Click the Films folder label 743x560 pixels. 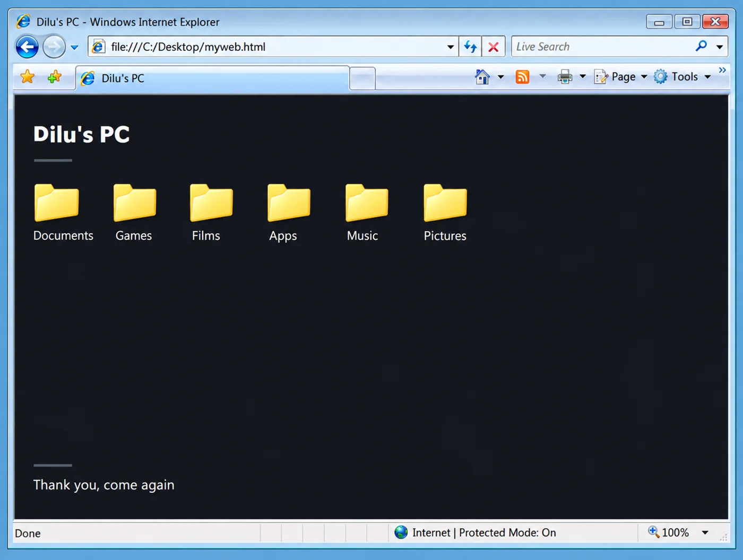coord(206,235)
